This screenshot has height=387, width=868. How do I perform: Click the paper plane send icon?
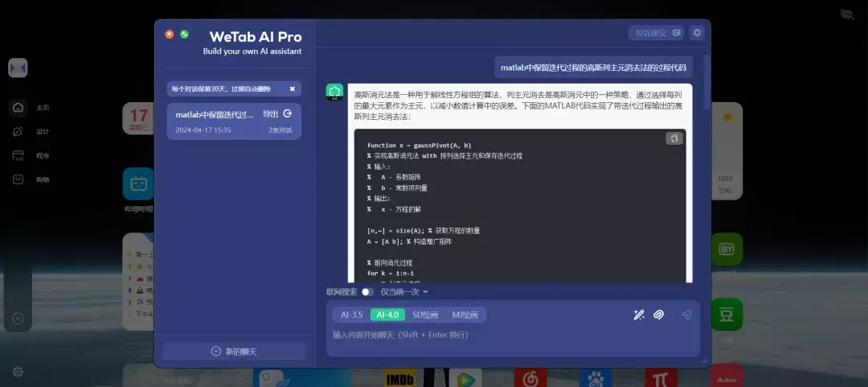(686, 315)
